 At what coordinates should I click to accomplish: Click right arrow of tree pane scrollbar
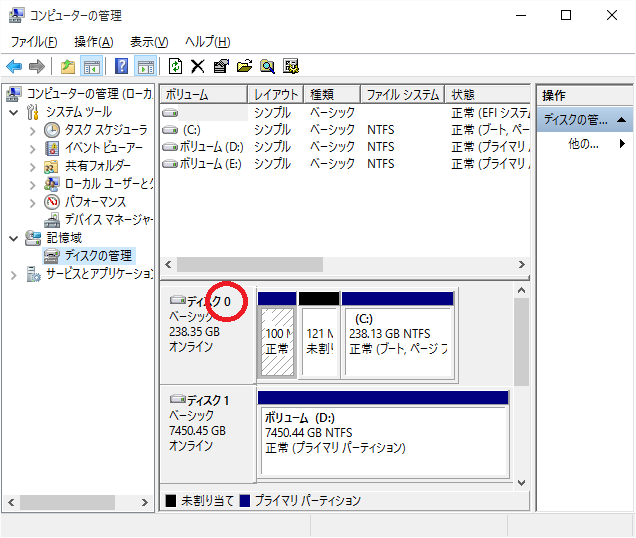145,502
